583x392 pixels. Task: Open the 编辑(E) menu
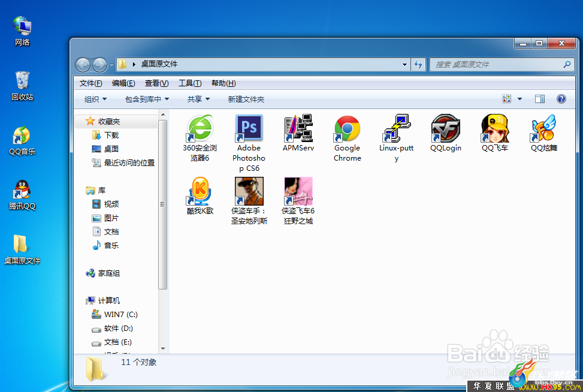point(123,83)
